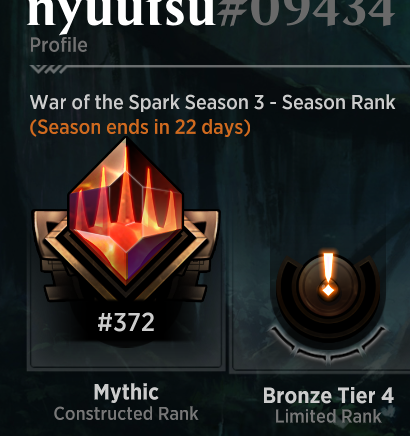Click the War of the Spark Season 3 title
Screen dimensions: 410x436
pos(147,102)
